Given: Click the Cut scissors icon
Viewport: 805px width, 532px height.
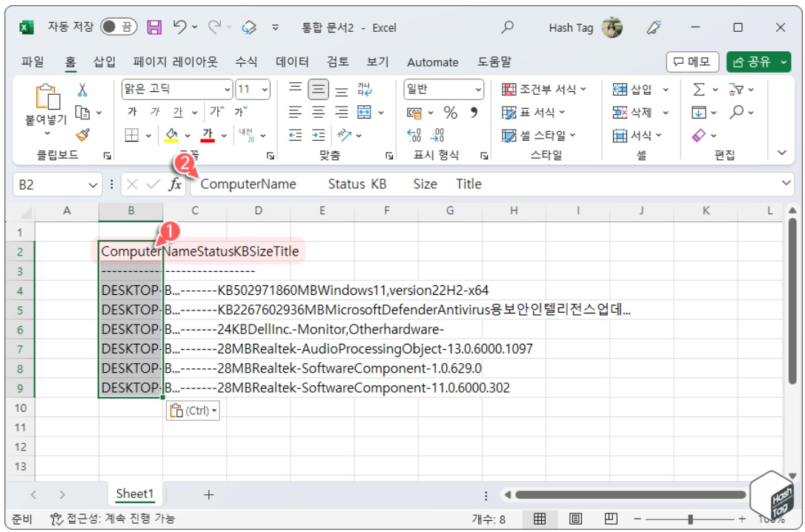Looking at the screenshot, I should pos(82,90).
